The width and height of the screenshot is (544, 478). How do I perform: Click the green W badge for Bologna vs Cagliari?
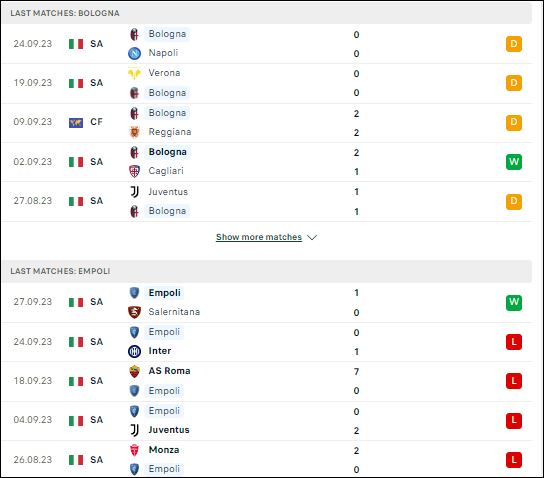pyautogui.click(x=514, y=162)
